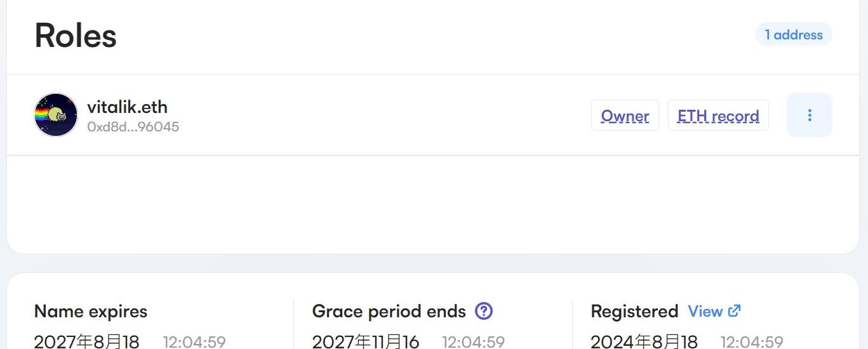The image size is (868, 349).
Task: Click the time beside the Registered date
Action: (x=752, y=342)
